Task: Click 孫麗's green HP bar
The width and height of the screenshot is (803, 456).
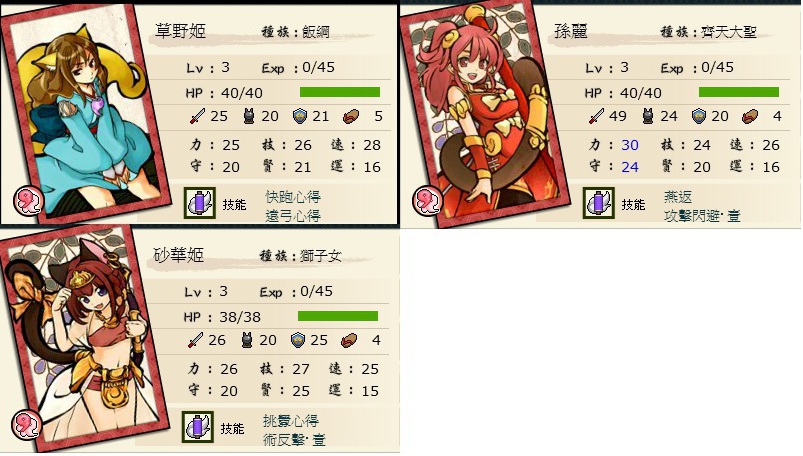Action: pyautogui.click(x=738, y=92)
